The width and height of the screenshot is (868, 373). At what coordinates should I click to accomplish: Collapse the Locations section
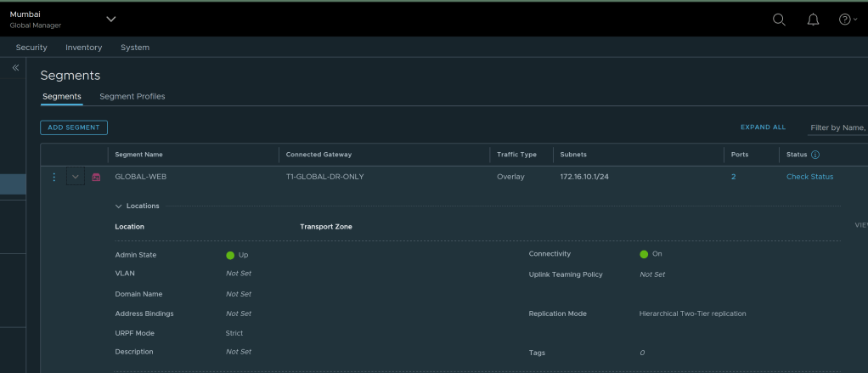[119, 206]
